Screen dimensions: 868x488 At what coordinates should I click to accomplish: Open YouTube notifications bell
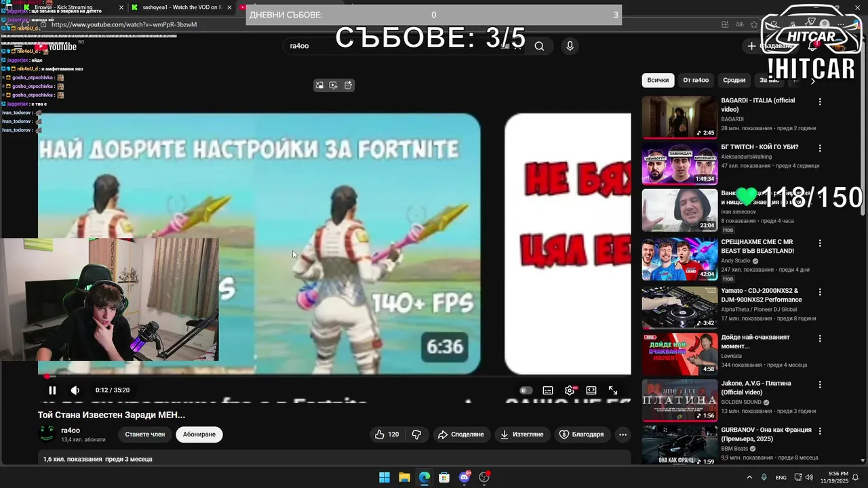pyautogui.click(x=812, y=46)
